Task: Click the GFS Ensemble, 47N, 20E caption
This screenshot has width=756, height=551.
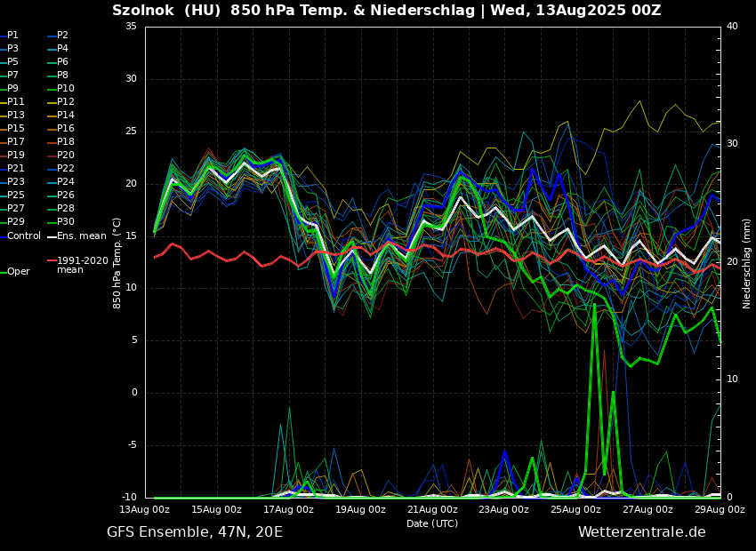Action: (195, 532)
